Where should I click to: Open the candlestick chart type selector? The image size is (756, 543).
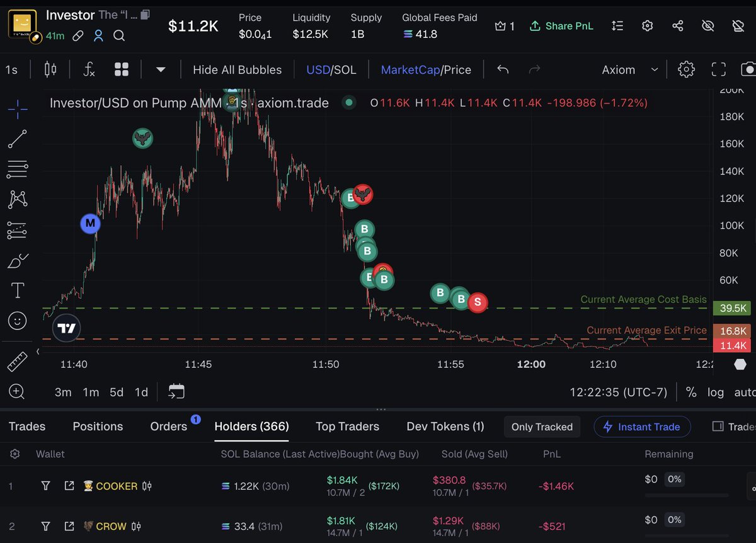tap(50, 69)
